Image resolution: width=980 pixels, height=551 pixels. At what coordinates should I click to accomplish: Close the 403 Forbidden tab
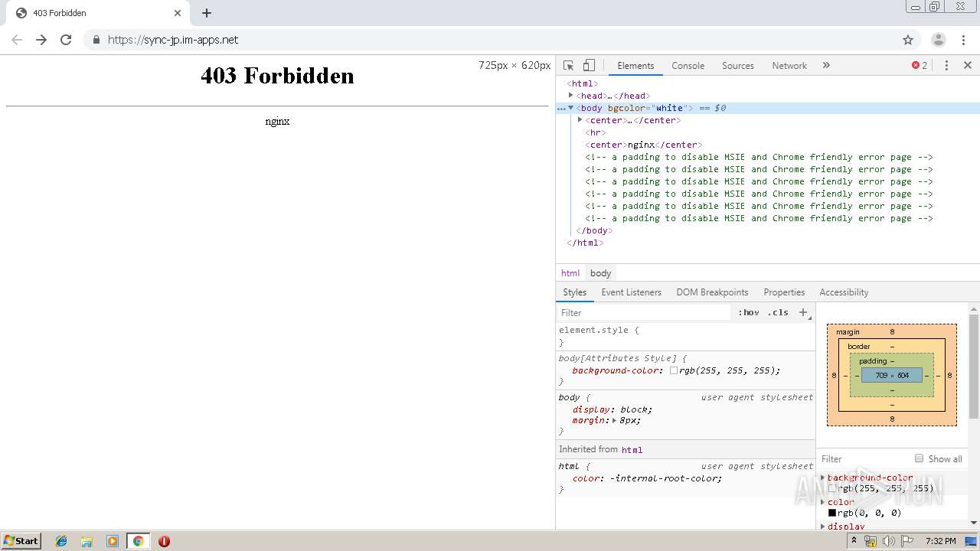pos(178,13)
